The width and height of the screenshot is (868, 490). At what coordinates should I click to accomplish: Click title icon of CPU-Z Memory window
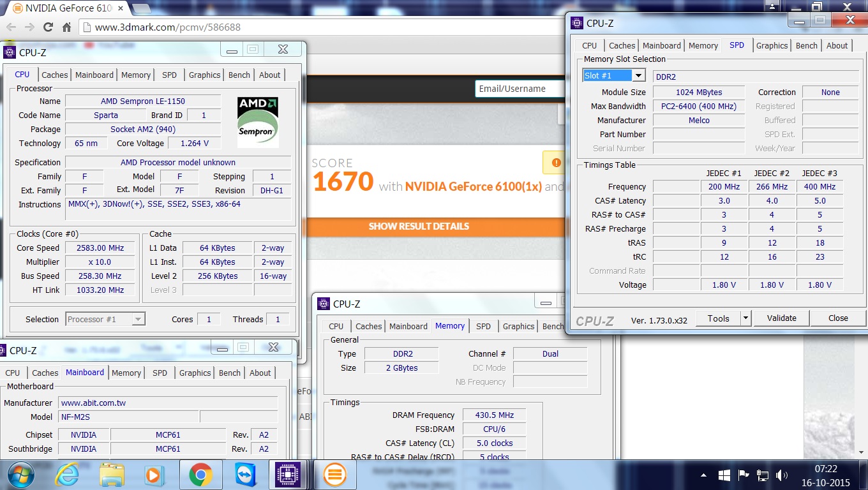(x=324, y=304)
